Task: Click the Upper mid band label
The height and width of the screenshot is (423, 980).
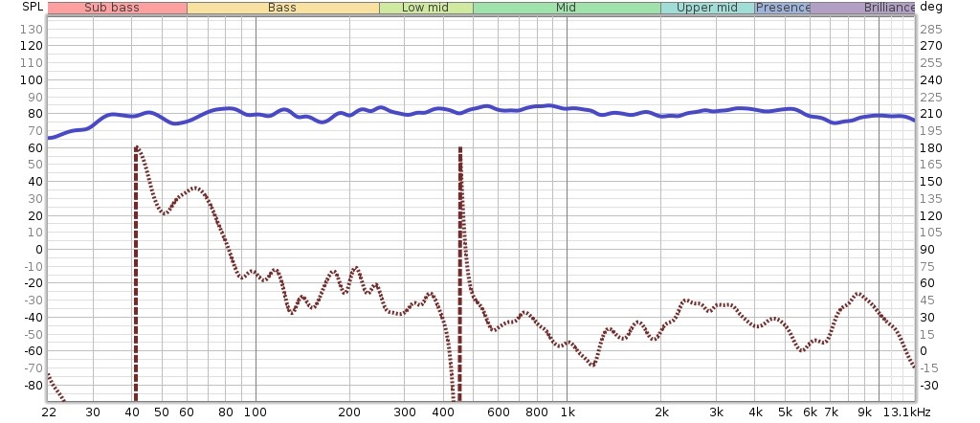Action: (707, 8)
